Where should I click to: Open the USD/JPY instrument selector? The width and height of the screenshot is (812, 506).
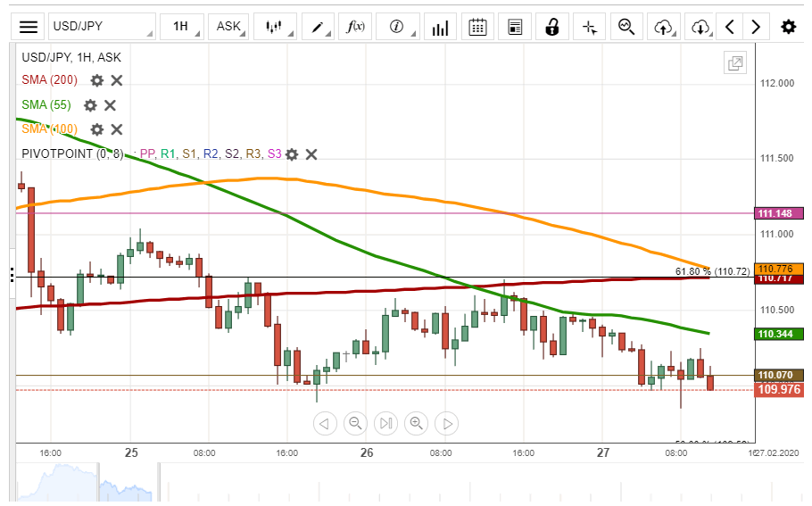pos(102,27)
